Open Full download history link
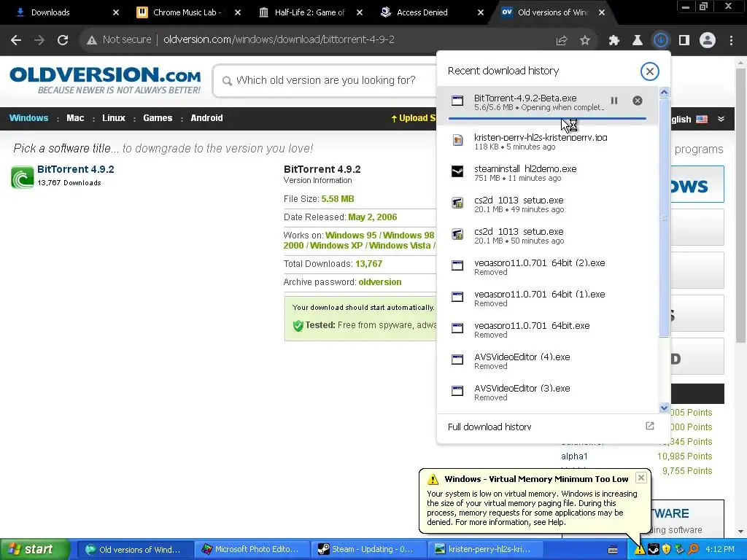This screenshot has width=747, height=560. (x=489, y=427)
